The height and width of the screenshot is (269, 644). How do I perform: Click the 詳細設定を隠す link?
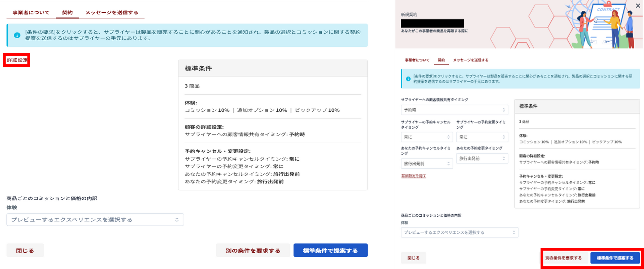(x=414, y=176)
